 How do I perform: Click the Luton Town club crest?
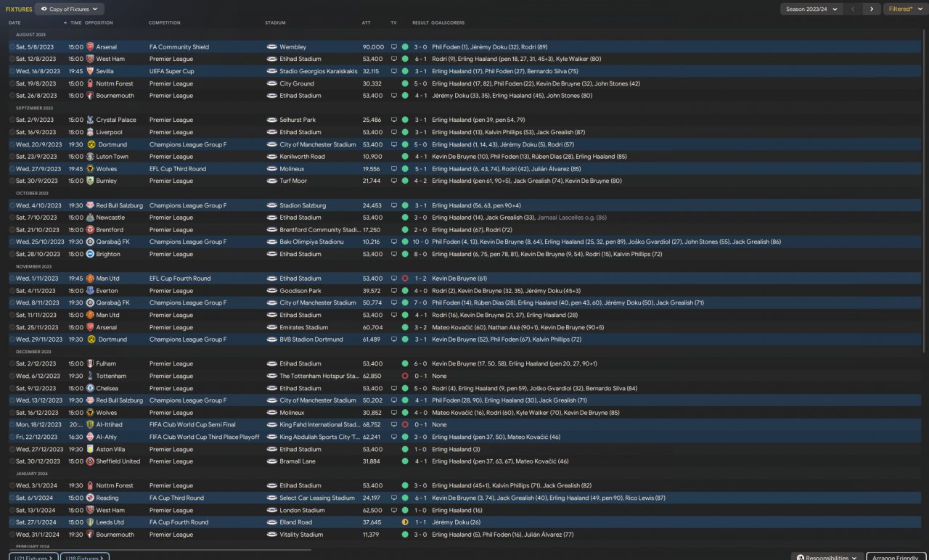tap(90, 157)
